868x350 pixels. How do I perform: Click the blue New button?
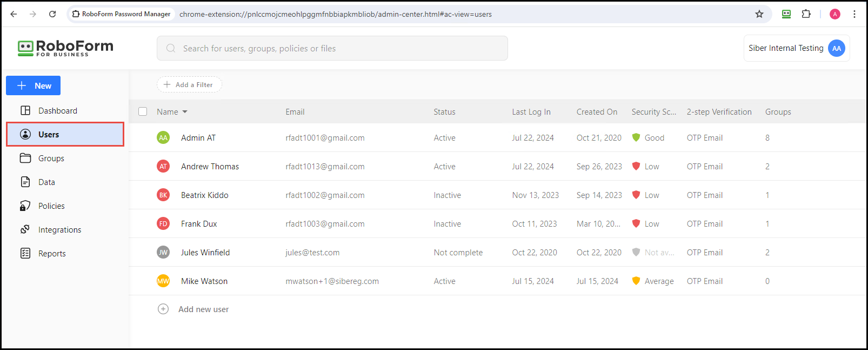(x=34, y=86)
